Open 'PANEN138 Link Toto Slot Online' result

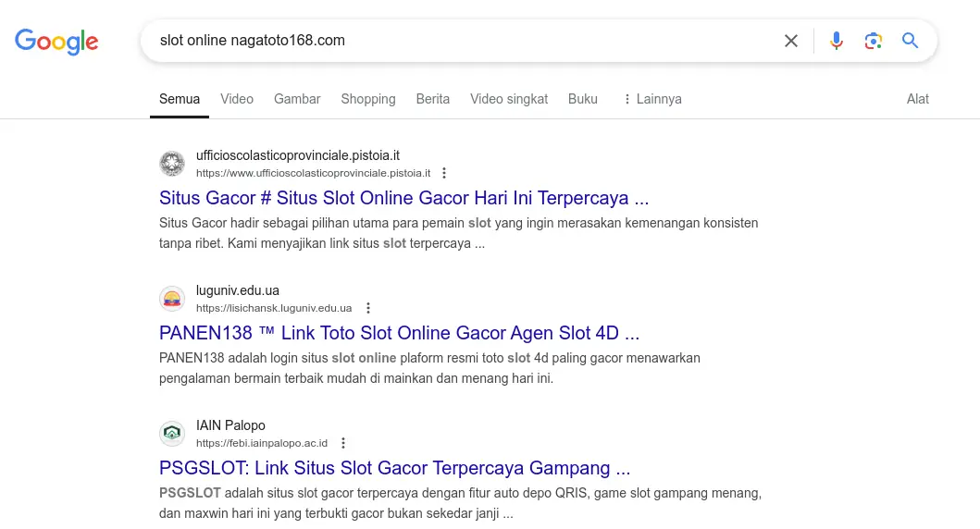pyautogui.click(x=400, y=333)
